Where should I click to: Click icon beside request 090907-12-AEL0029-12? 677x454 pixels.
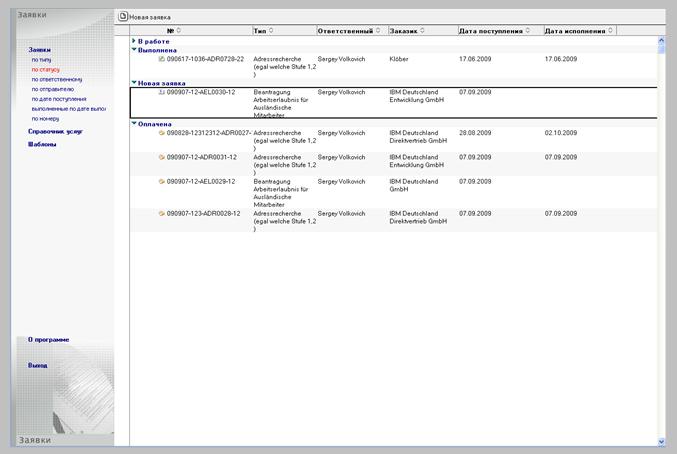pyautogui.click(x=162, y=182)
